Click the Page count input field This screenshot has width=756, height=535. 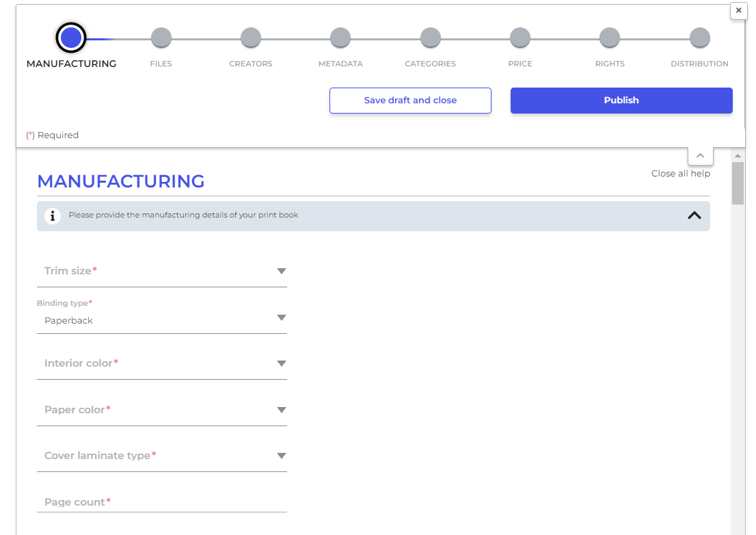[161, 502]
